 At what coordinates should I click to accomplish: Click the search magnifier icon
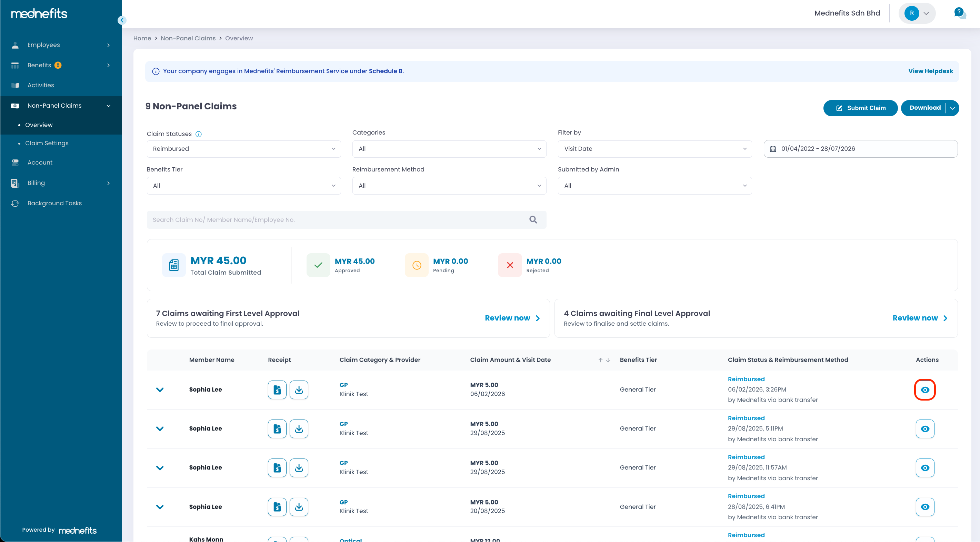[x=533, y=220]
